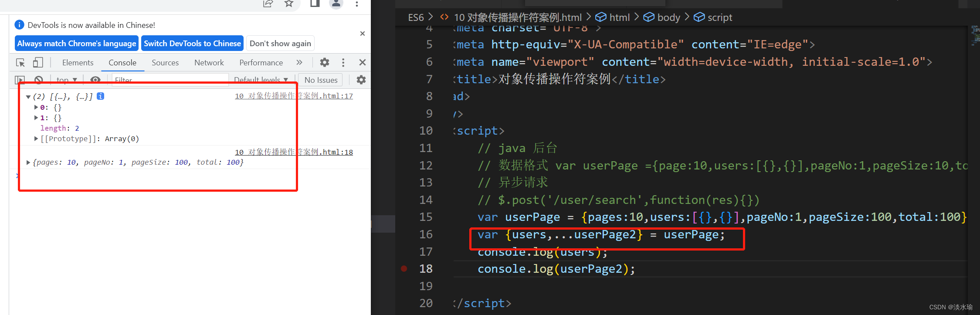Open the Chrome profile avatar
980x315 pixels.
coord(336,3)
